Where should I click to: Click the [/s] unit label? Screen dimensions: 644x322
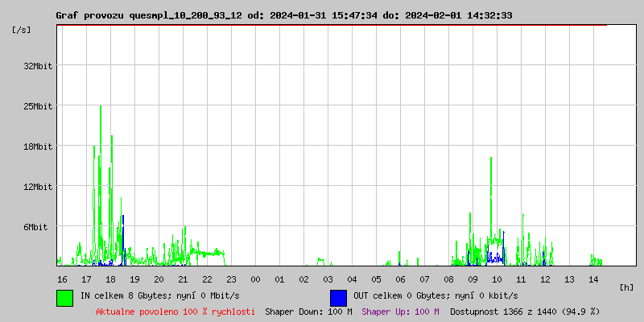(23, 30)
